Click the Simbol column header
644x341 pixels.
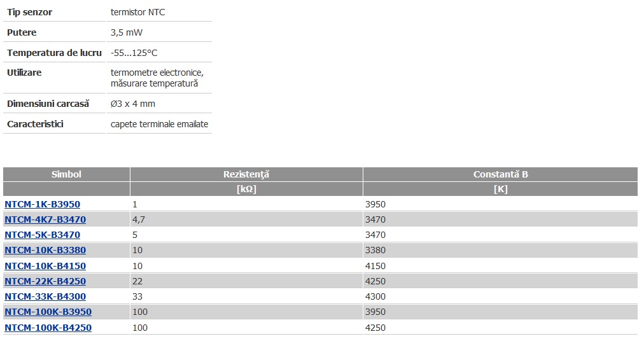pos(66,174)
